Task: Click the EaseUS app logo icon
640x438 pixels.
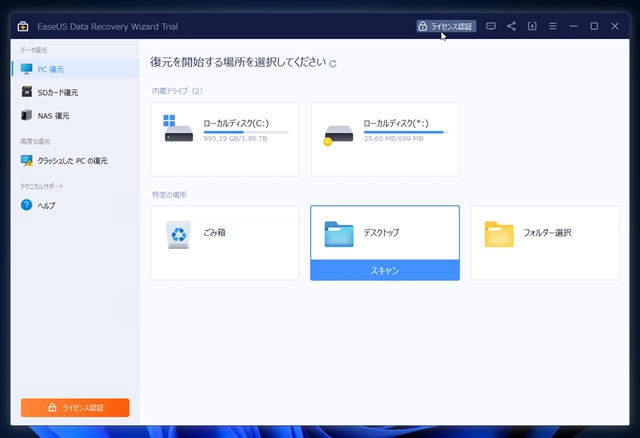Action: point(23,27)
